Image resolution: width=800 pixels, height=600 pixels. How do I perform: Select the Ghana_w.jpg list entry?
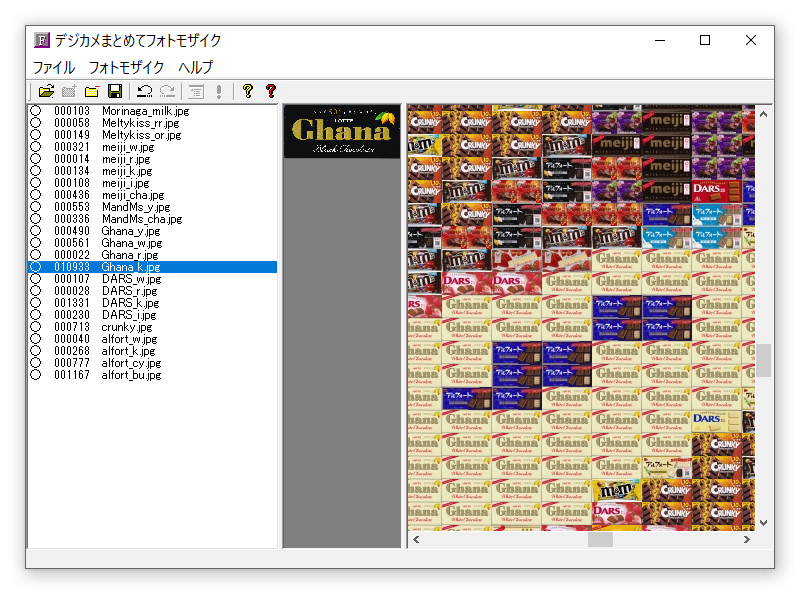point(153,243)
